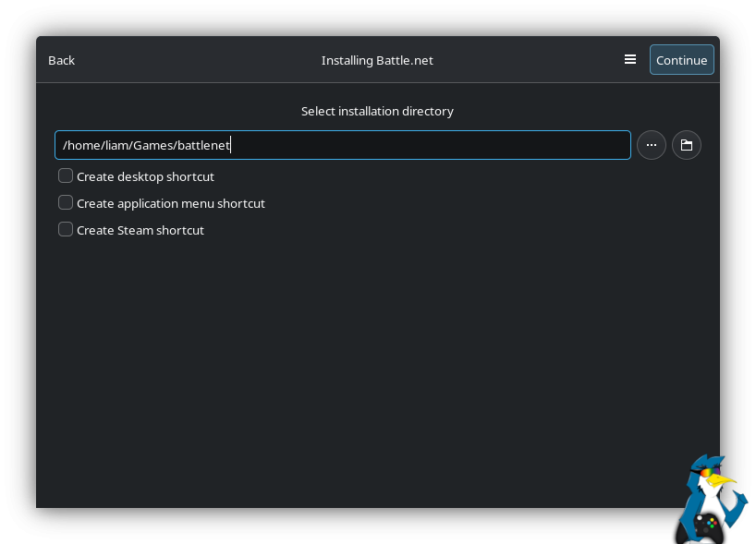The image size is (756, 544).
Task: Tick the Create application menu shortcut checkbox
Action: pyautogui.click(x=66, y=203)
